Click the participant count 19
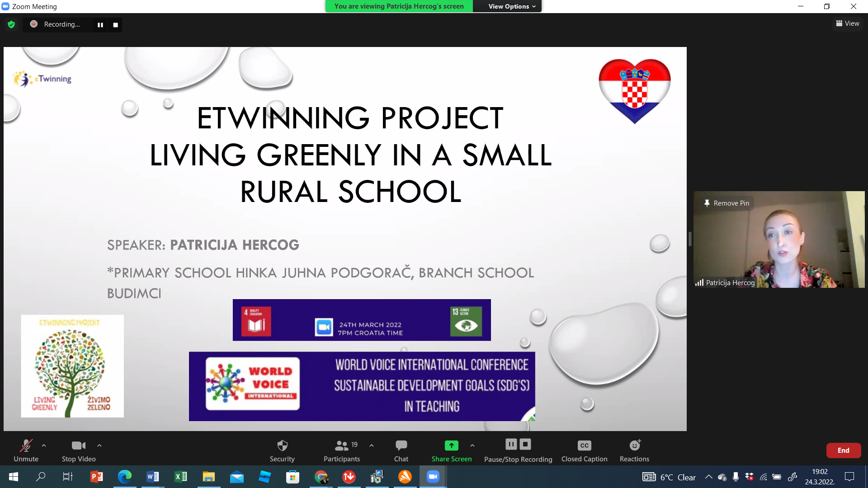This screenshot has height=488, width=868. 354,445
